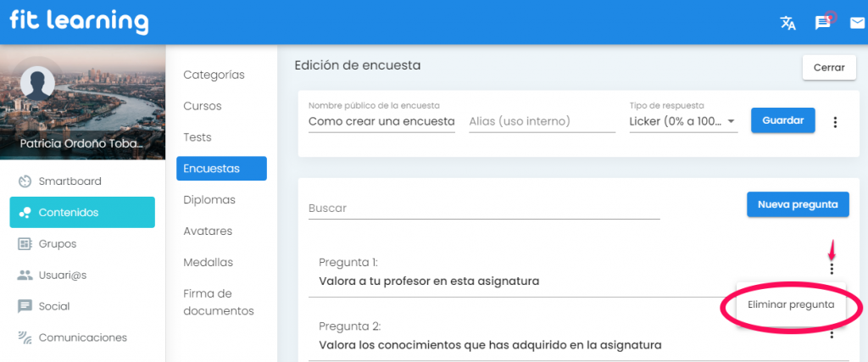Open Pregunta 1 three-dot menu
This screenshot has width=868, height=362.
coord(832,269)
